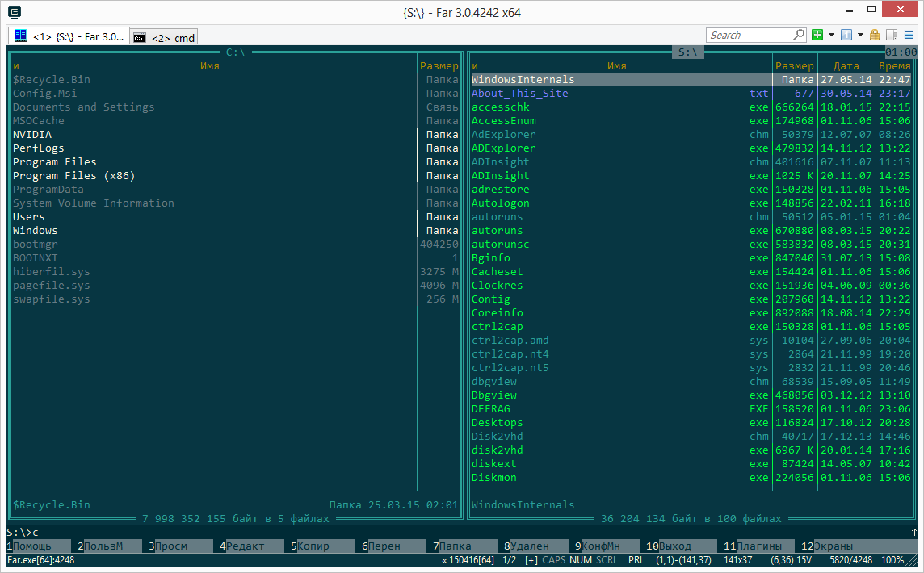Click the Размер column header in right panel
Image resolution: width=924 pixels, height=573 pixels.
coord(794,66)
